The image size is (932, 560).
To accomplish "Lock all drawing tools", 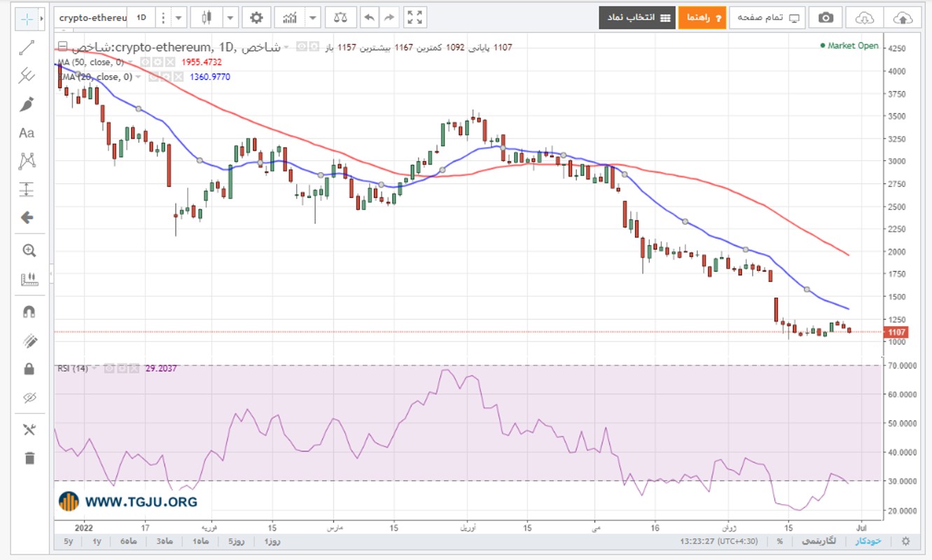I will (29, 369).
